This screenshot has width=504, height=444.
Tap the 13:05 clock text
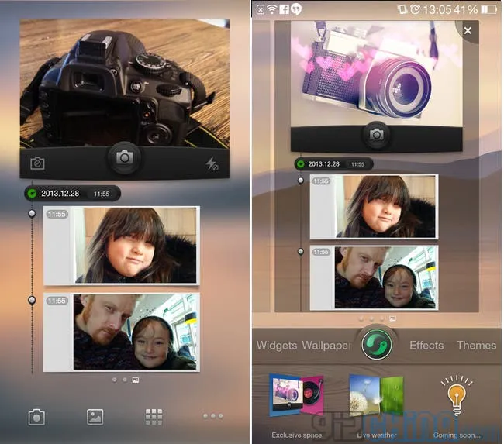coord(437,9)
